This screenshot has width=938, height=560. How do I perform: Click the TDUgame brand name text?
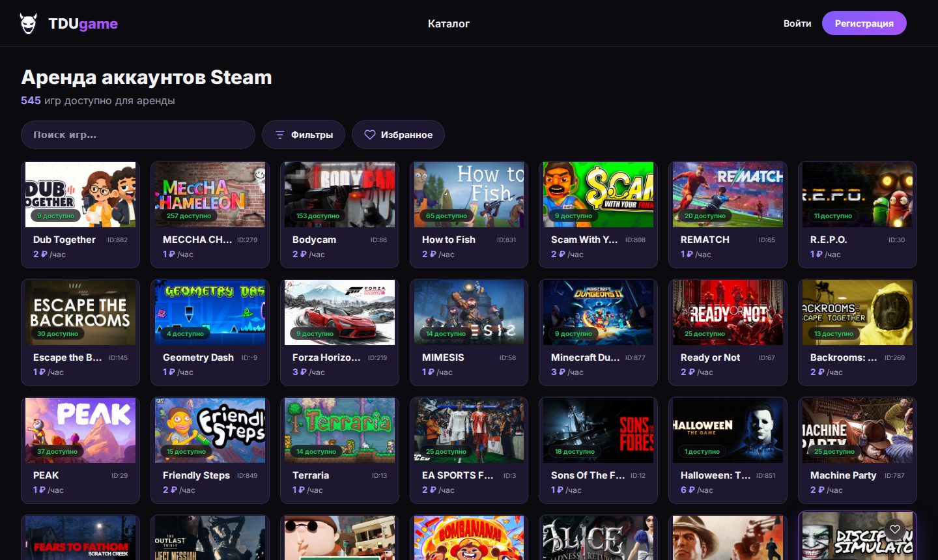(83, 23)
